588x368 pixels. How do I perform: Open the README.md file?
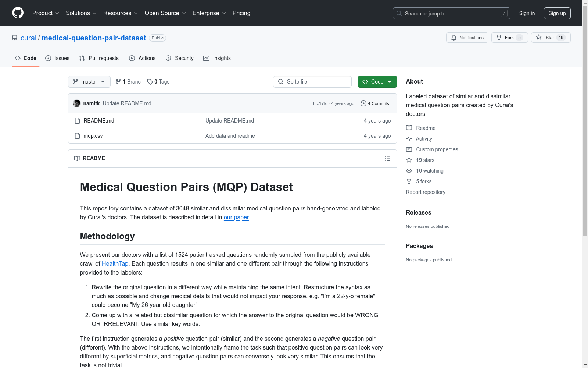tap(99, 121)
